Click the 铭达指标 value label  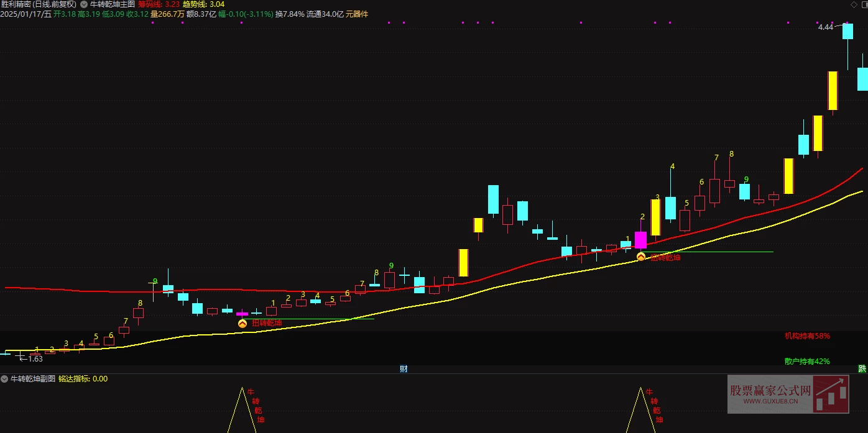tap(83, 378)
